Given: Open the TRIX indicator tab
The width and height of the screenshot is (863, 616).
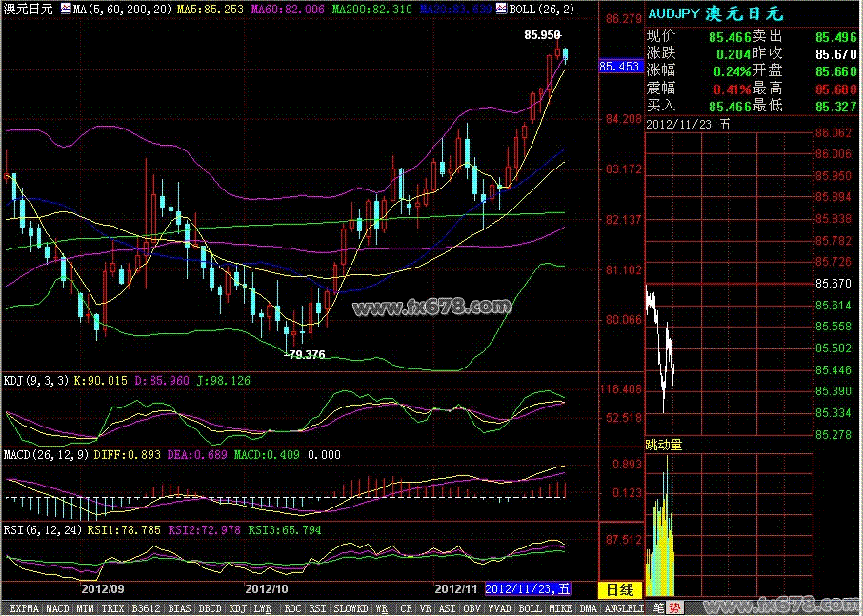Looking at the screenshot, I should (112, 607).
